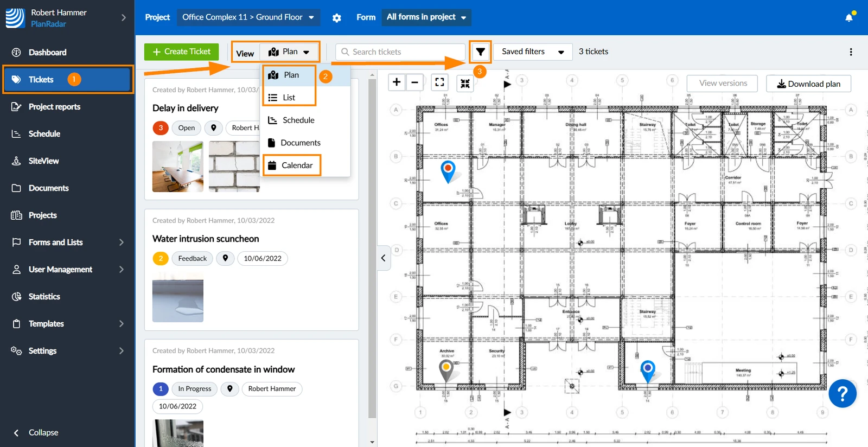Zoom out on the plan with minus button
This screenshot has width=868, height=447.
[x=415, y=82]
